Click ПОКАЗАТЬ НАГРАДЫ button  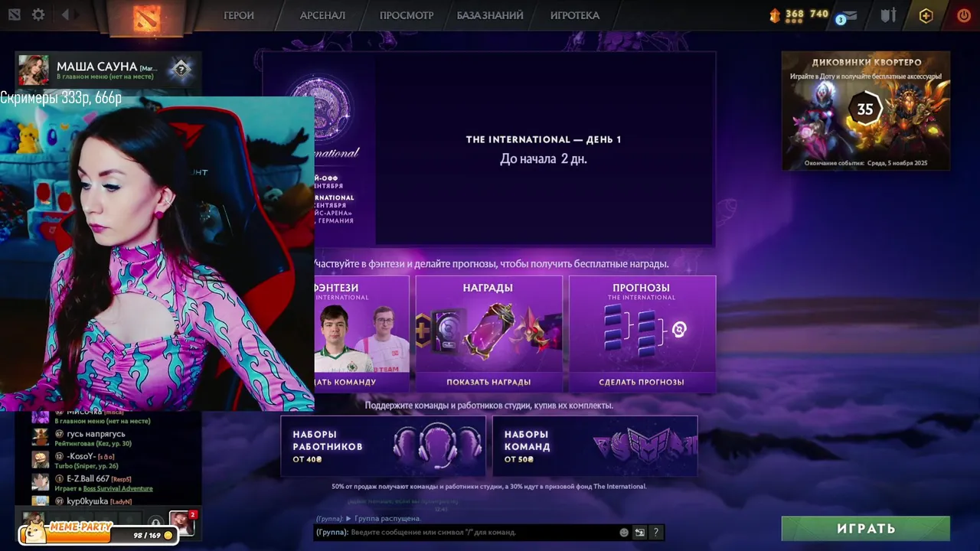tap(488, 382)
